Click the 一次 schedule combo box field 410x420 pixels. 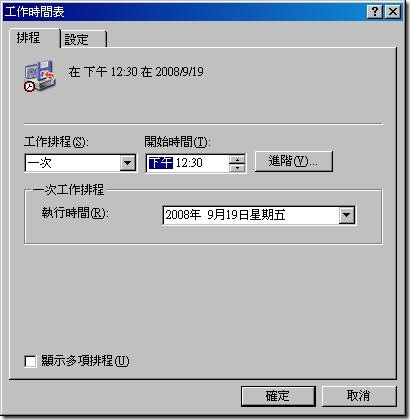tap(80, 163)
